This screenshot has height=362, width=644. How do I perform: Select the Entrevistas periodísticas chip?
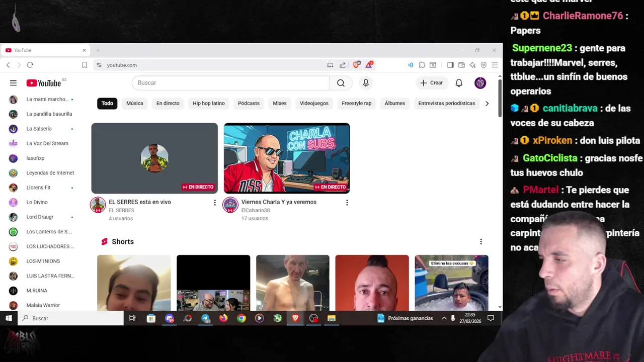point(447,103)
